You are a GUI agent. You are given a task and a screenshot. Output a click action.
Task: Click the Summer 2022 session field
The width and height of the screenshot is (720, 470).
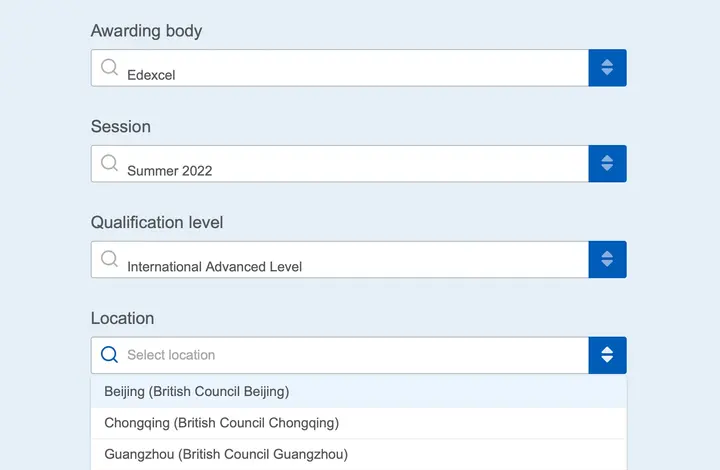pos(340,163)
